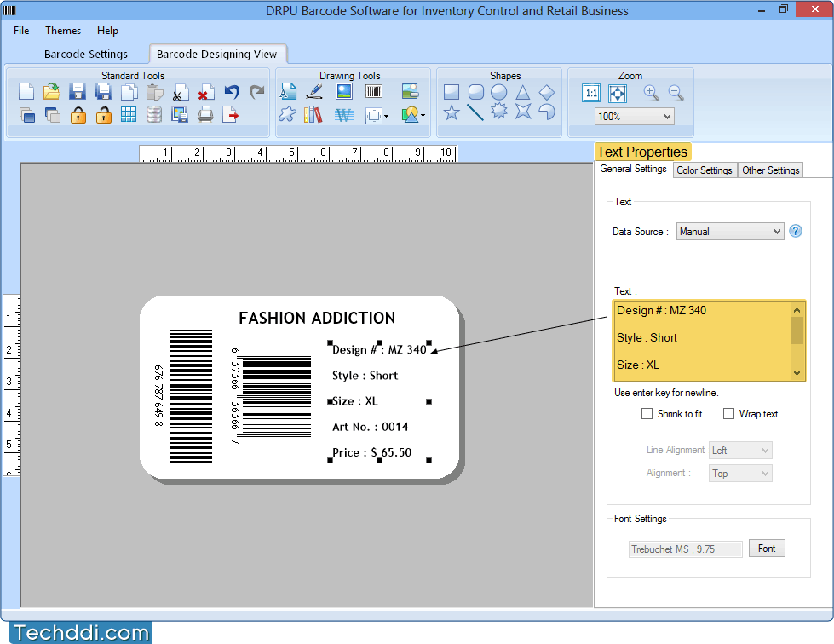Cut the selected object with the scissors icon
This screenshot has height=644, width=834.
(180, 92)
